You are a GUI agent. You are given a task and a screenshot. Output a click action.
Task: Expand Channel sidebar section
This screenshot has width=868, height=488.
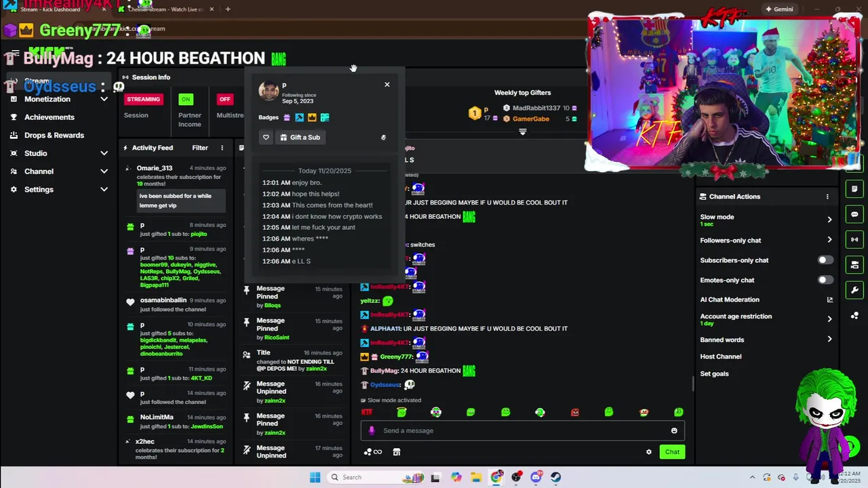104,171
